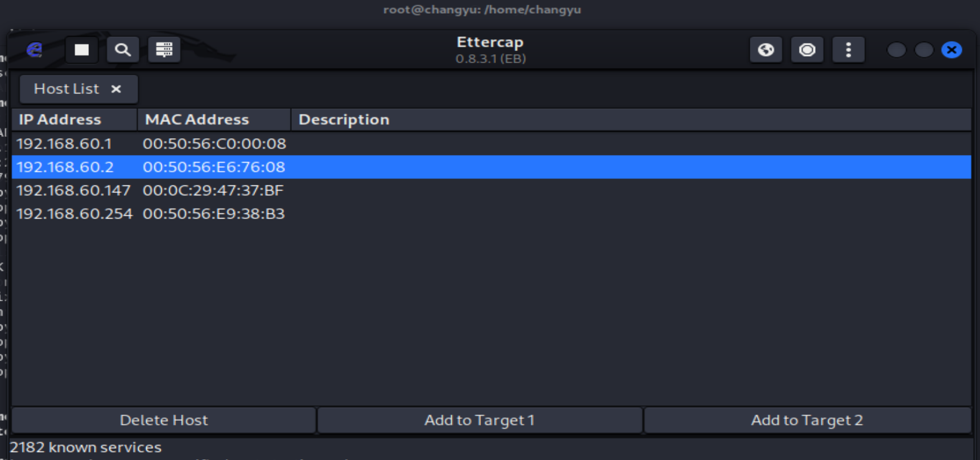This screenshot has width=980, height=460.
Task: Select host row 192.168.60.147
Action: (x=492, y=190)
